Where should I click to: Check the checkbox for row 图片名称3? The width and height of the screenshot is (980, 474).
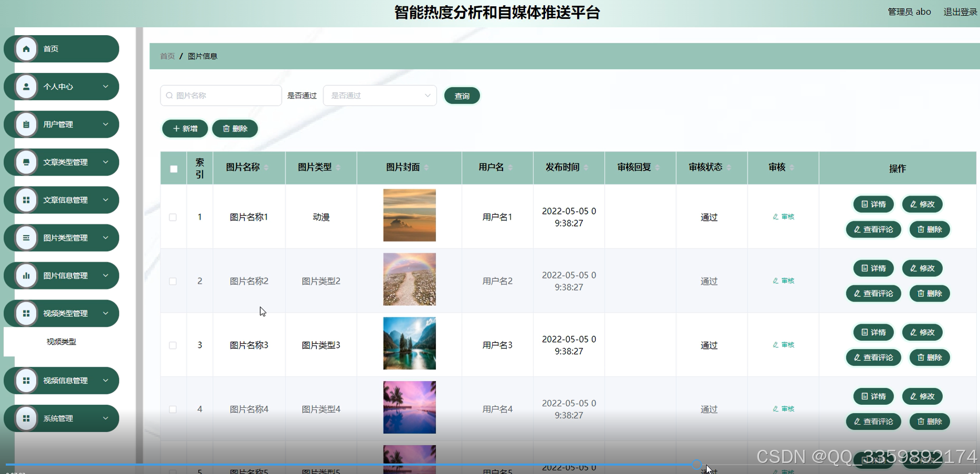coord(173,345)
